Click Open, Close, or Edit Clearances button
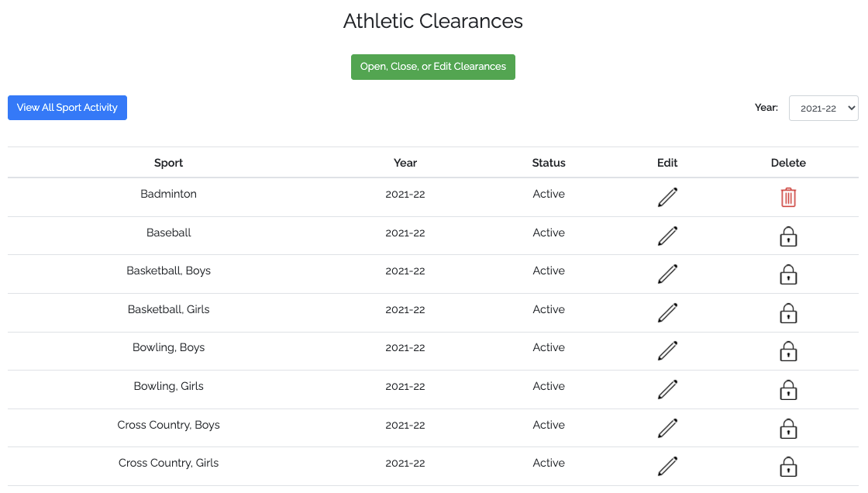Screen dimensions: 868x493 tap(433, 67)
